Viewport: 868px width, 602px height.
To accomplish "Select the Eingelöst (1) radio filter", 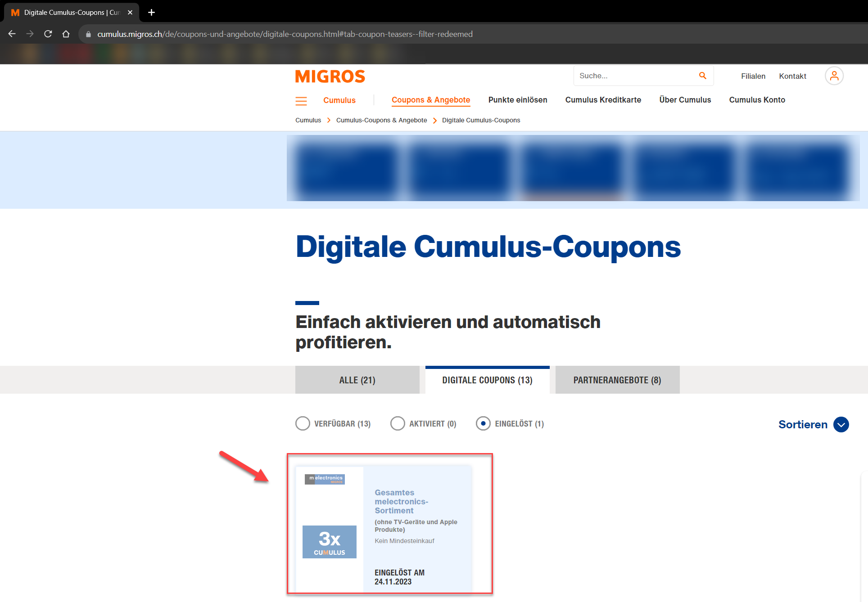I will coord(483,423).
